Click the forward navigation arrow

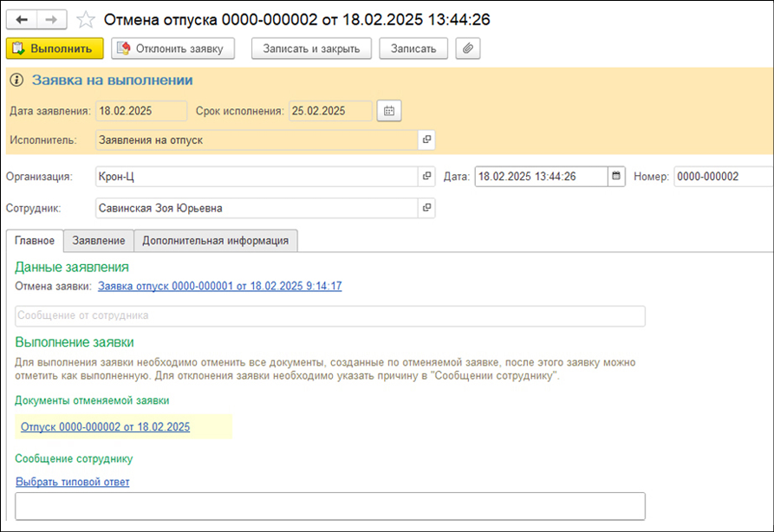[x=51, y=19]
